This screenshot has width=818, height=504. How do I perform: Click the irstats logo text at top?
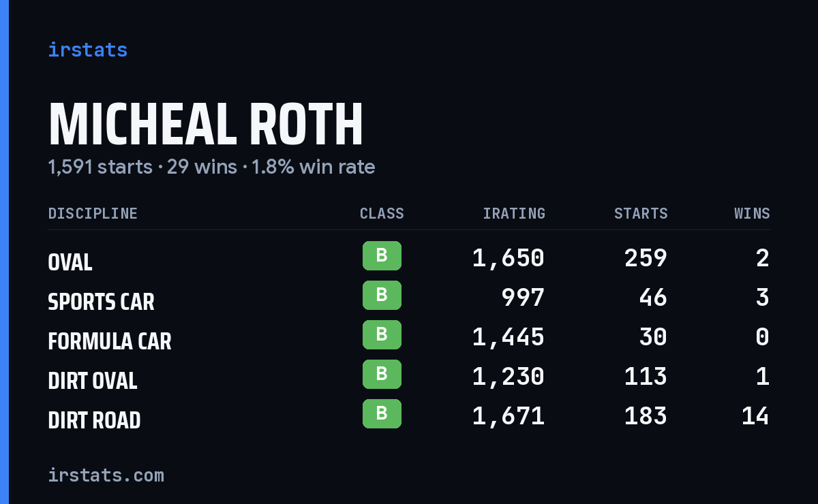click(x=87, y=50)
